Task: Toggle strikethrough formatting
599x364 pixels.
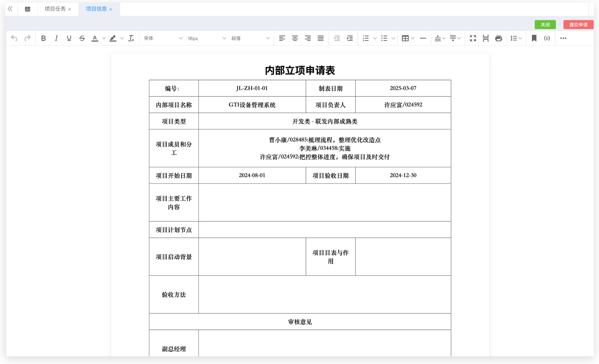Action: (82, 38)
